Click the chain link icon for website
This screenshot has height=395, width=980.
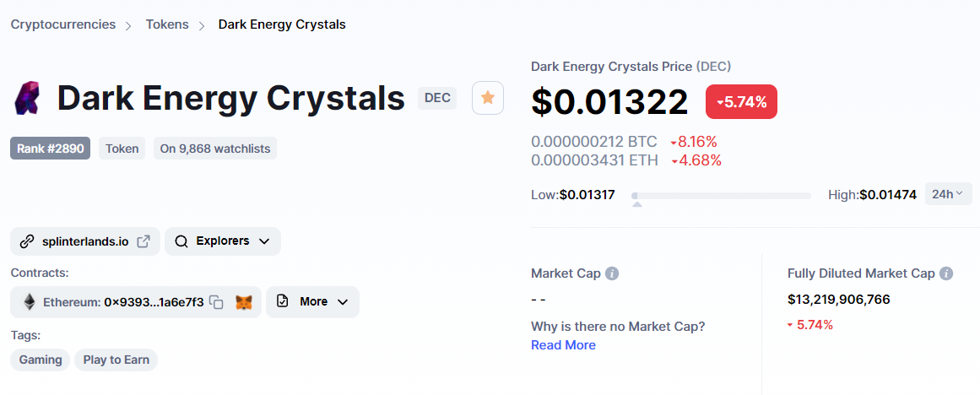pos(27,241)
